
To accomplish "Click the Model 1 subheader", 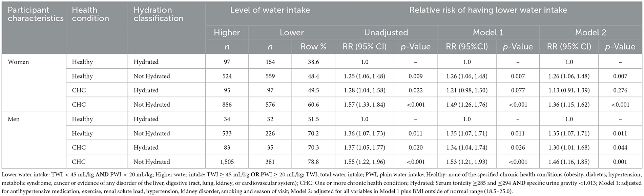I will coord(488,32).
